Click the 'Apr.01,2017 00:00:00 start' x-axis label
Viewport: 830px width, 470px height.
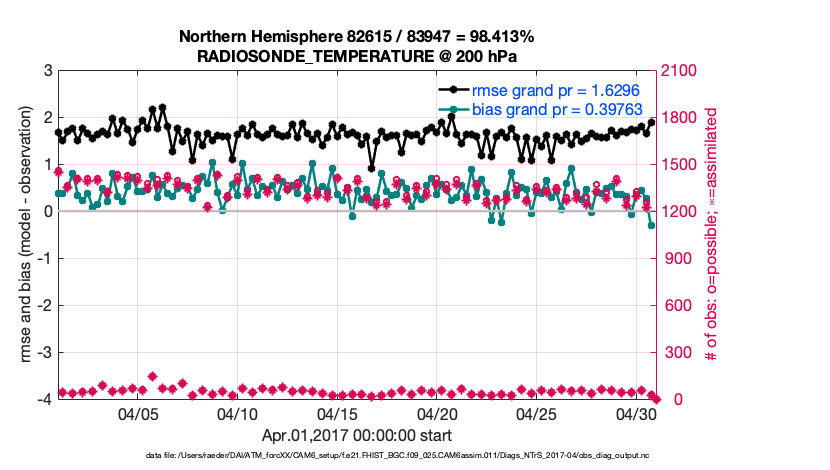pos(356,435)
